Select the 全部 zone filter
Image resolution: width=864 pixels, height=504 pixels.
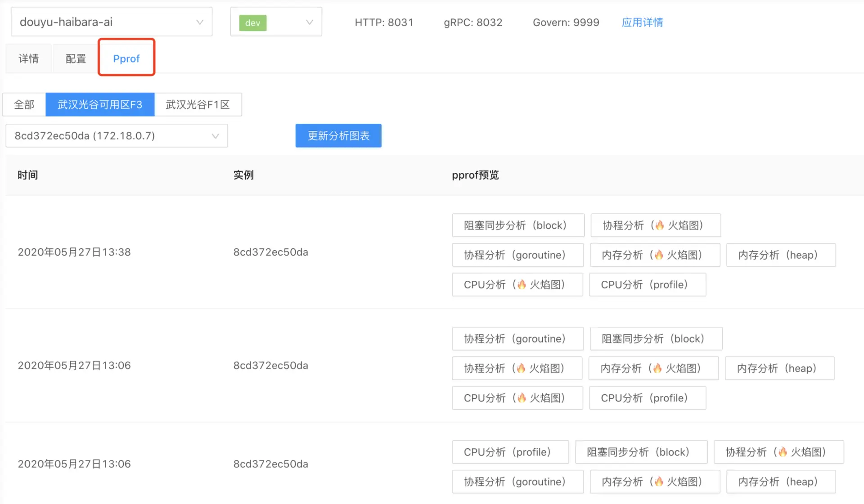pos(24,104)
